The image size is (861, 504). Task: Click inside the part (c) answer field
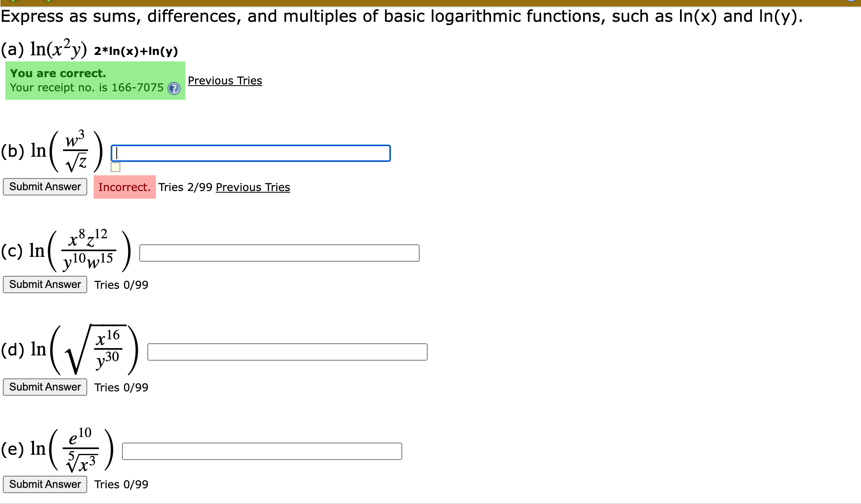click(279, 253)
